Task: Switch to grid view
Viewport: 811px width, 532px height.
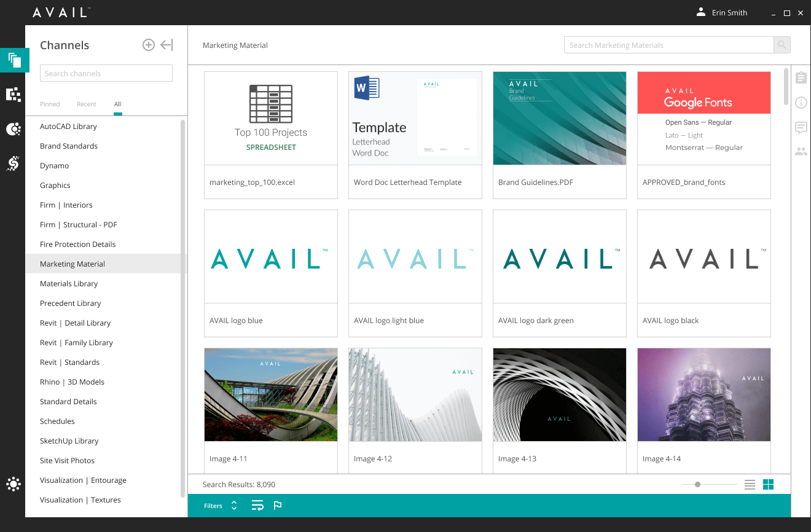Action: [x=768, y=485]
